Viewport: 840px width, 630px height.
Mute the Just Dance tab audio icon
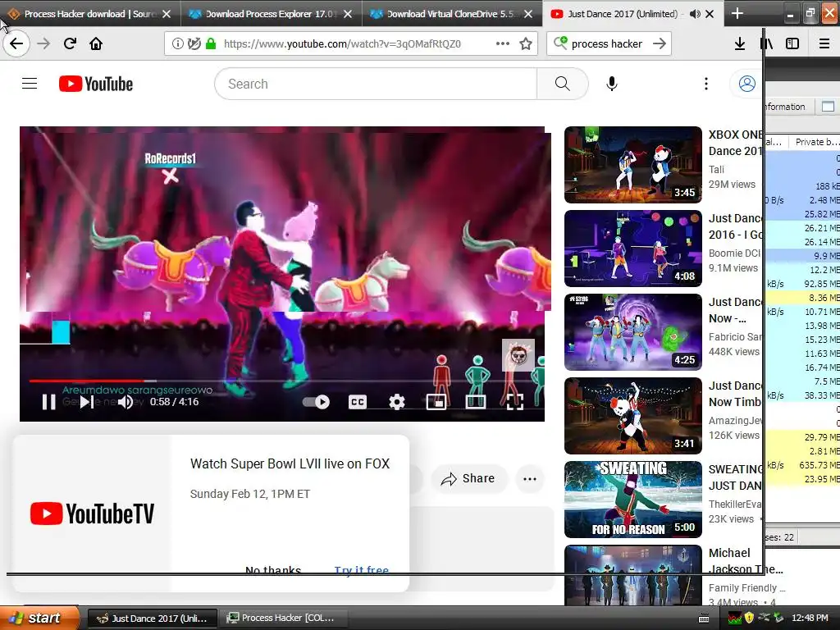click(695, 14)
